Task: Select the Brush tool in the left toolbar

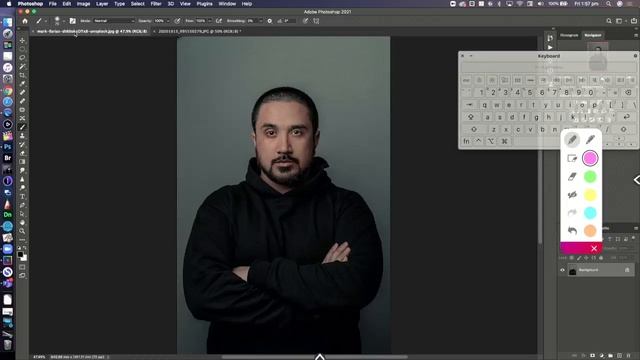Action: pos(22,127)
